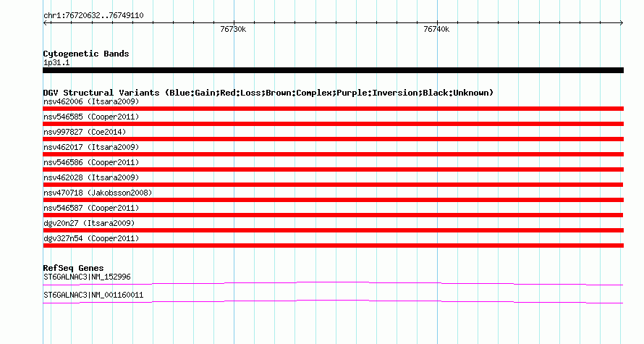Click the black 1p31.1 cytogenetic band bar

[333, 70]
